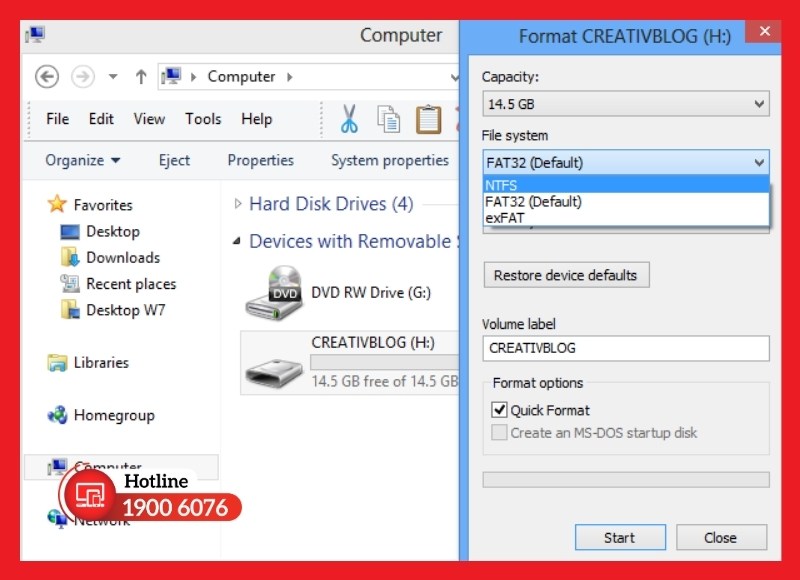Click the Volume label text field

pos(625,348)
